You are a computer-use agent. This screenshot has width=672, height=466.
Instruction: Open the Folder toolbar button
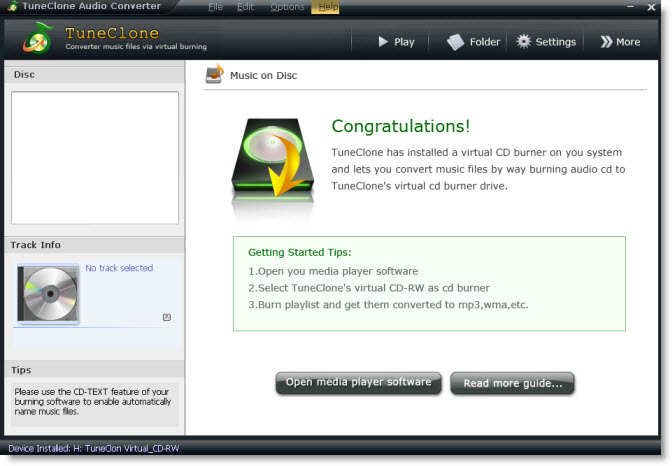tap(473, 42)
